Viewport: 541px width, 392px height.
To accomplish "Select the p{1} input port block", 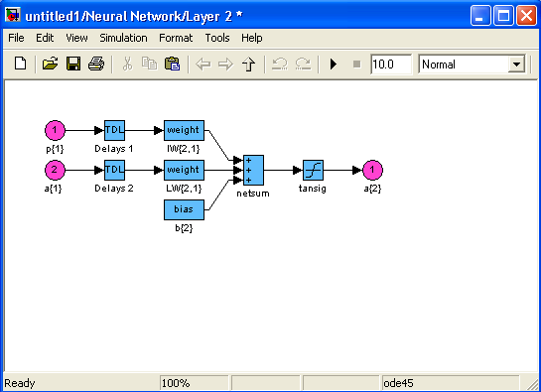I will (55, 130).
